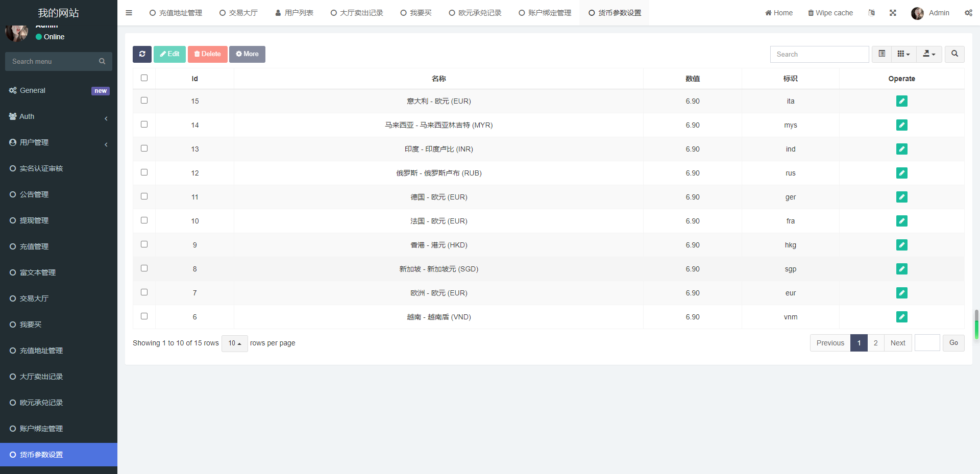Click the edit pencil icon for row 15
This screenshot has height=474, width=980.
click(x=902, y=101)
